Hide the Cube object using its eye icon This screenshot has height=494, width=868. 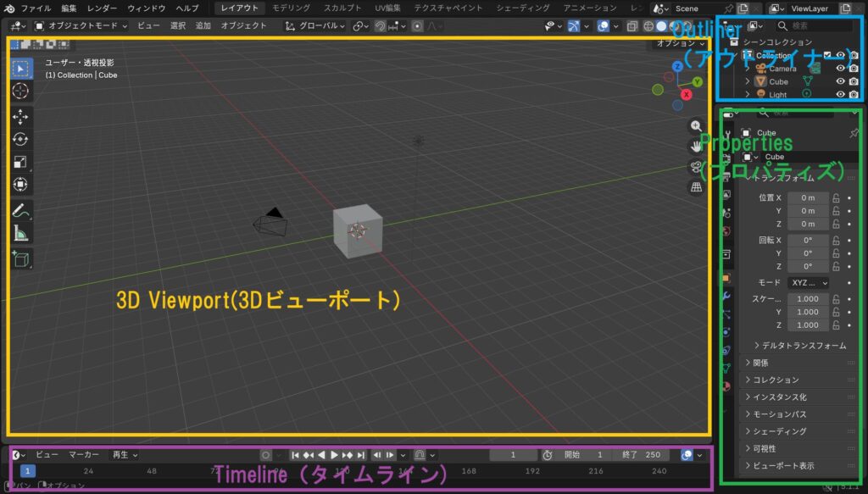(840, 81)
